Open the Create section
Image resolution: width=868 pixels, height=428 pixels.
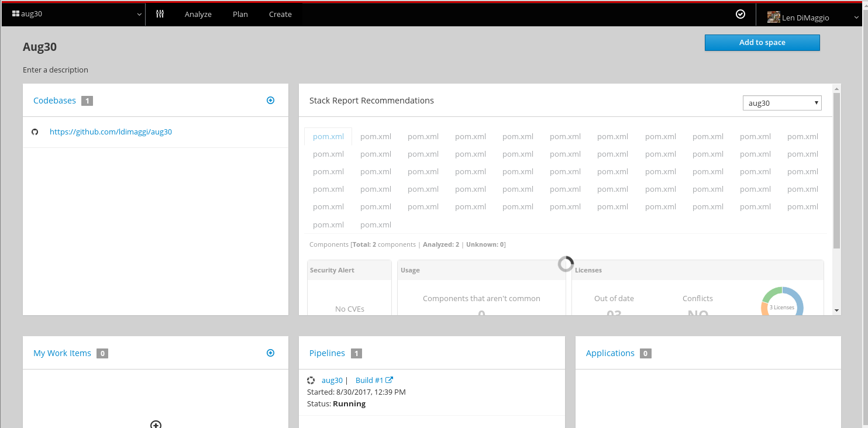(280, 13)
